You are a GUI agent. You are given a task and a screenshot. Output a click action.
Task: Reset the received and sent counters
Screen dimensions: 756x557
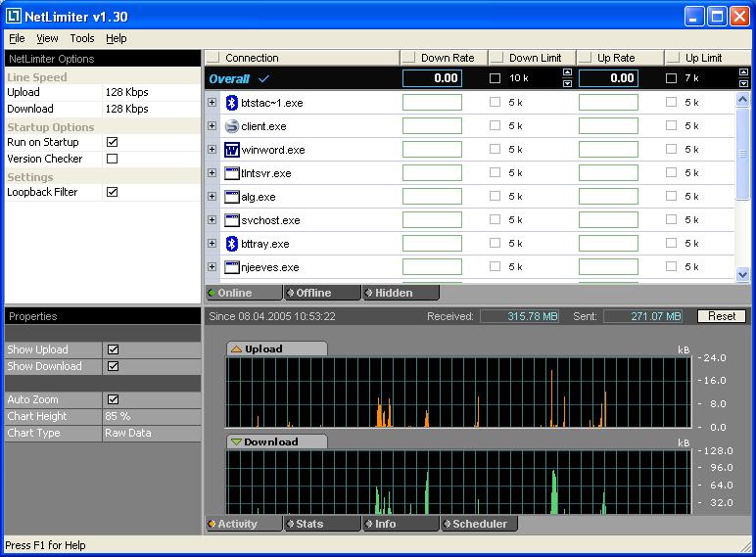click(x=722, y=316)
